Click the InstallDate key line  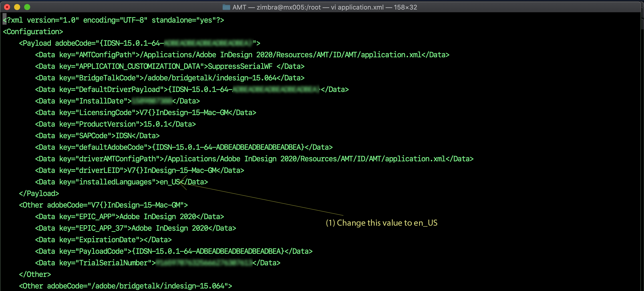pyautogui.click(x=117, y=101)
